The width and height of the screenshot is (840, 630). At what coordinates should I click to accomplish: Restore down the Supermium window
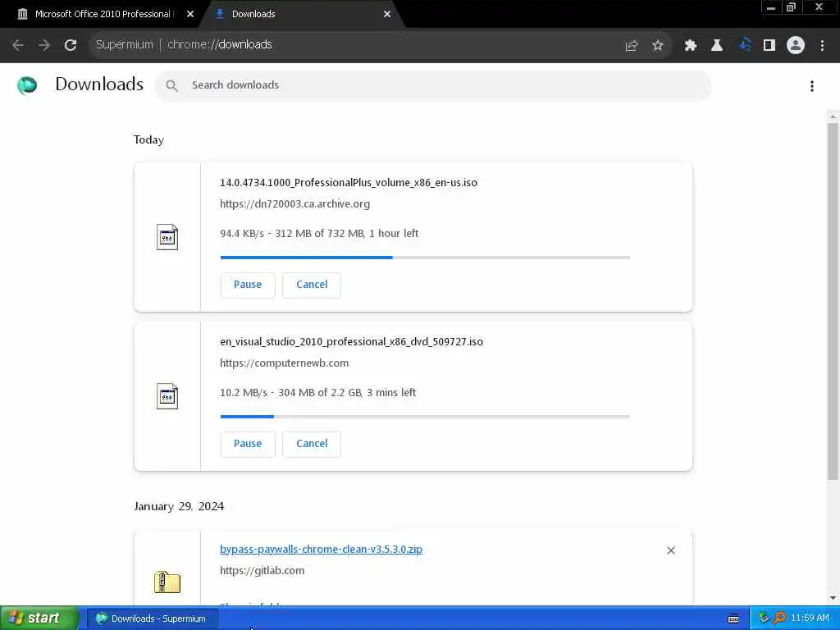tap(792, 7)
